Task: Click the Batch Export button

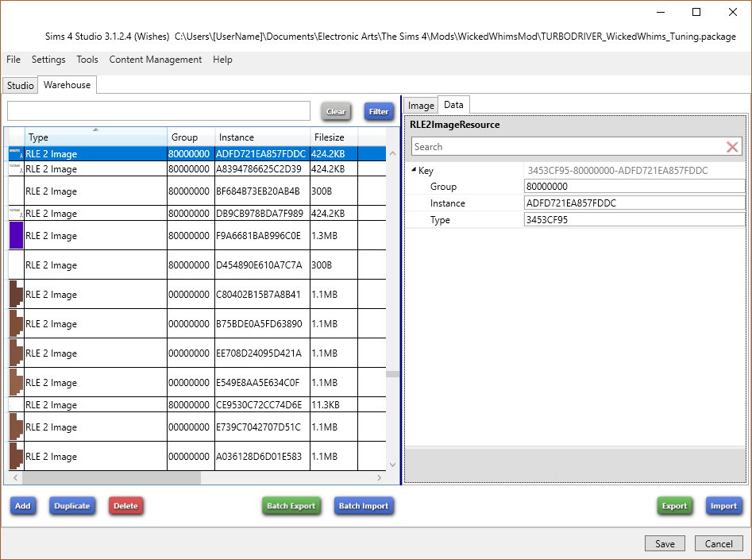Action: coord(291,506)
